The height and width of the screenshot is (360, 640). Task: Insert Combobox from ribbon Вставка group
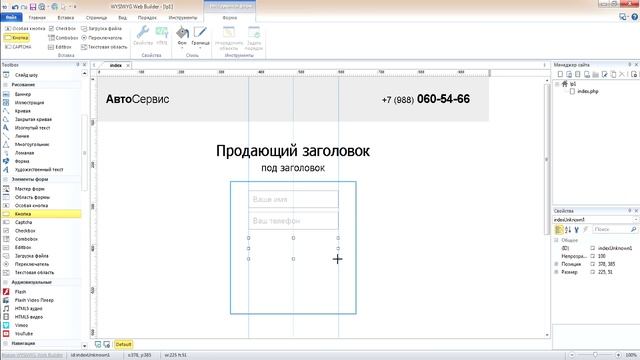click(x=63, y=38)
